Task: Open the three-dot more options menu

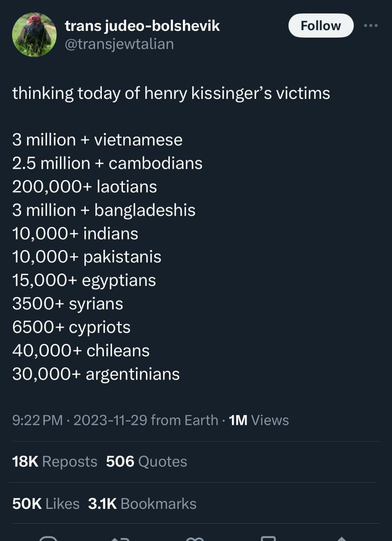Action: tap(371, 25)
